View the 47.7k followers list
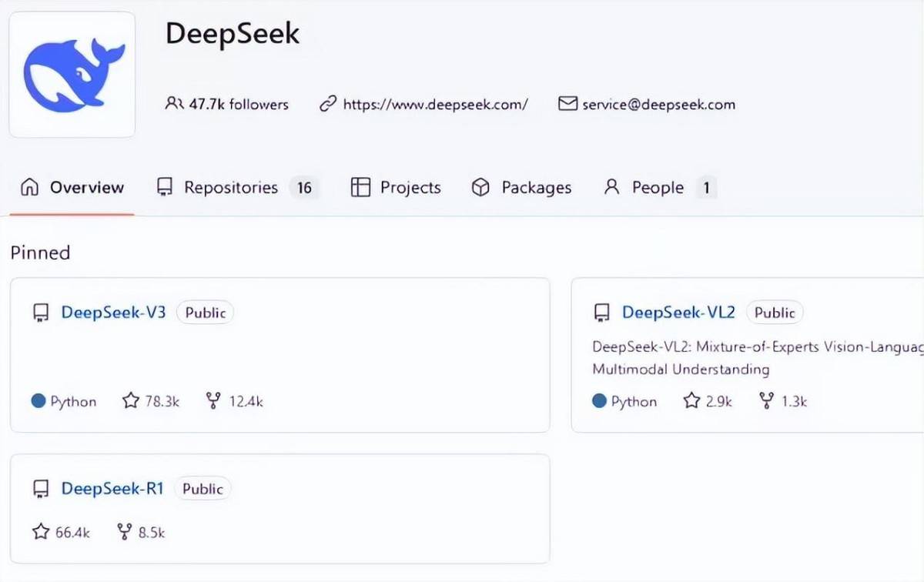 [x=239, y=105]
